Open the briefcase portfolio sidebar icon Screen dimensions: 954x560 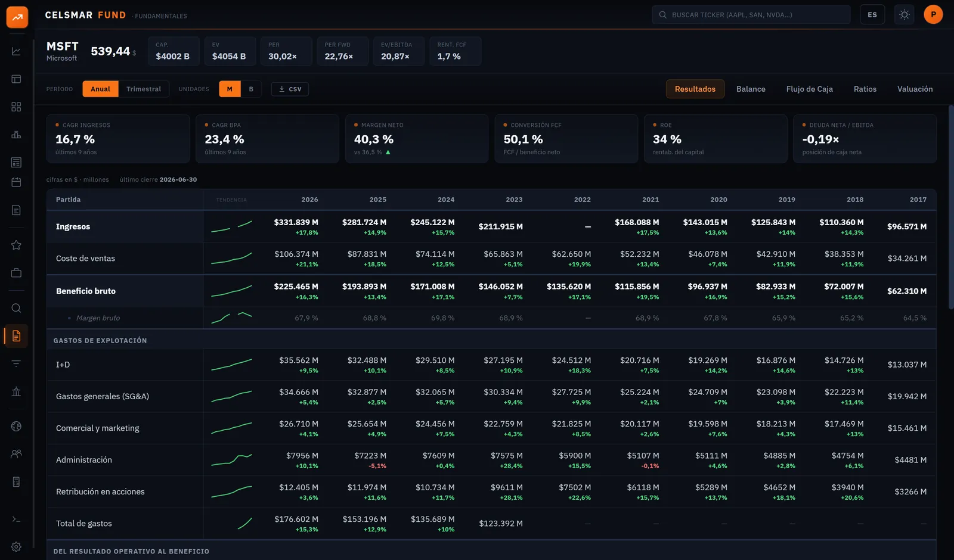(x=16, y=273)
